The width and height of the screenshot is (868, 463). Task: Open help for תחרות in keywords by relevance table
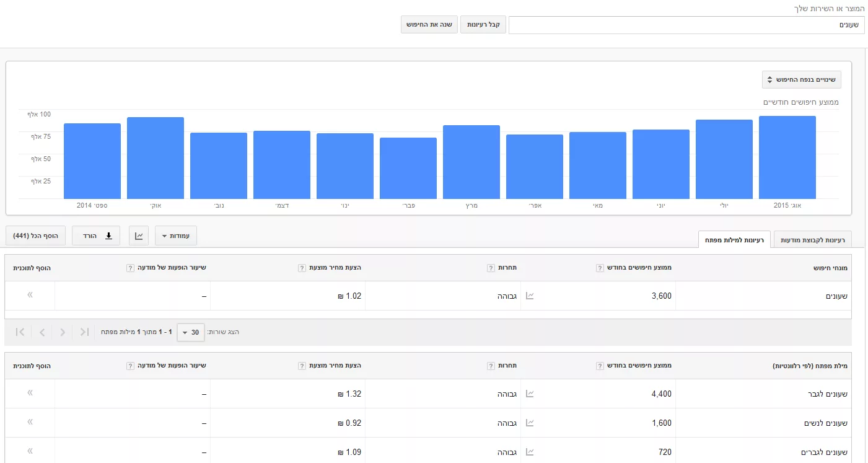click(x=491, y=366)
